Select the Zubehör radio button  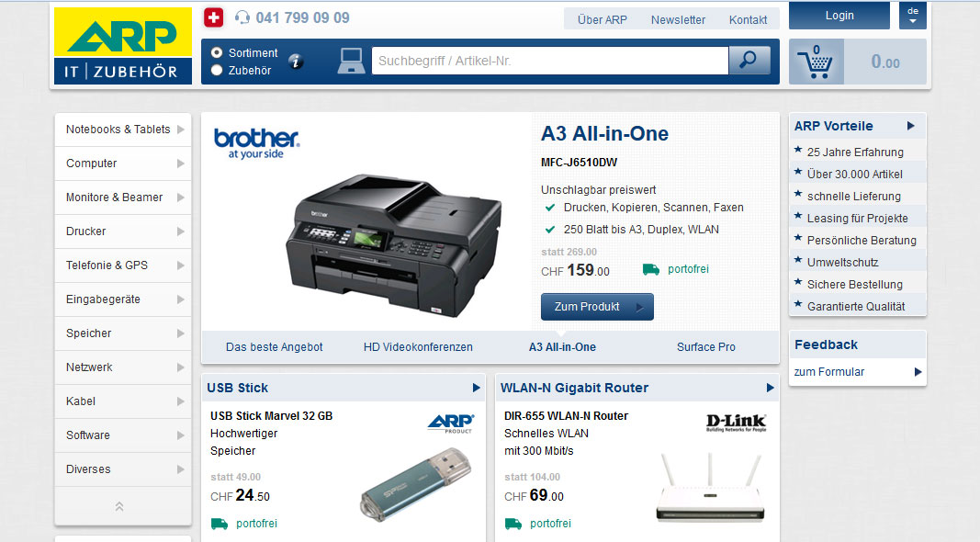217,70
